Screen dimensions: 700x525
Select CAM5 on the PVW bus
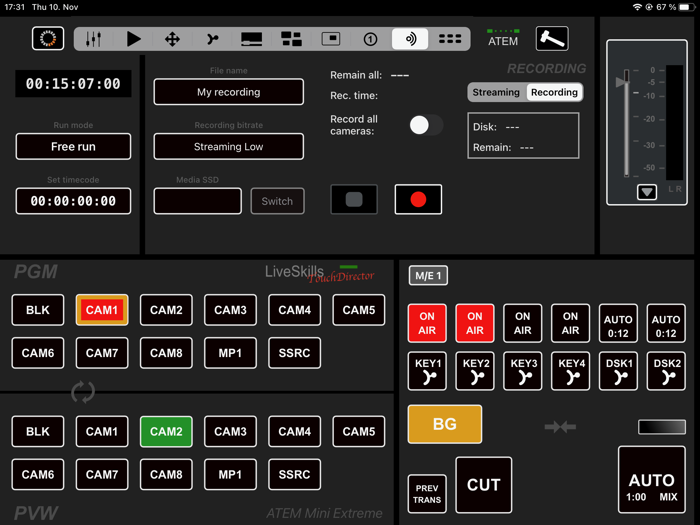click(x=359, y=432)
